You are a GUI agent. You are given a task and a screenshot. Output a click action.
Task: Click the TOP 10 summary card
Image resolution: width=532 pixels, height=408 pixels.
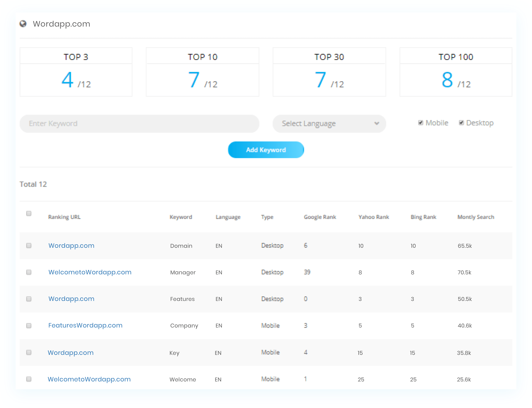[x=202, y=72]
